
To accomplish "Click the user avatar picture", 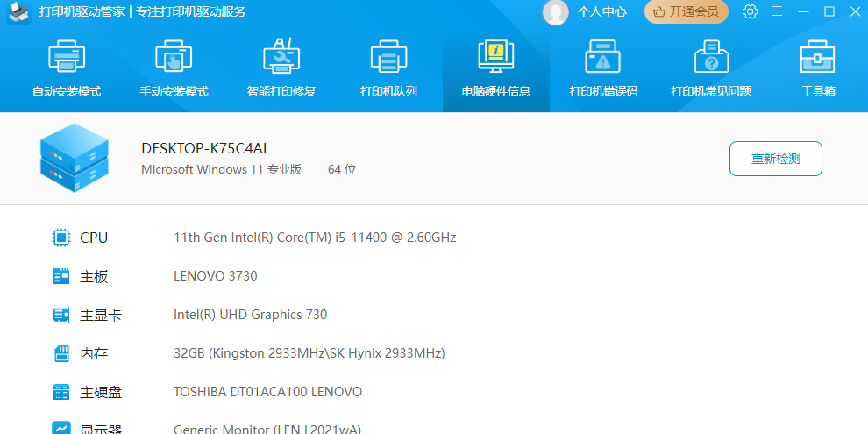I will point(556,11).
